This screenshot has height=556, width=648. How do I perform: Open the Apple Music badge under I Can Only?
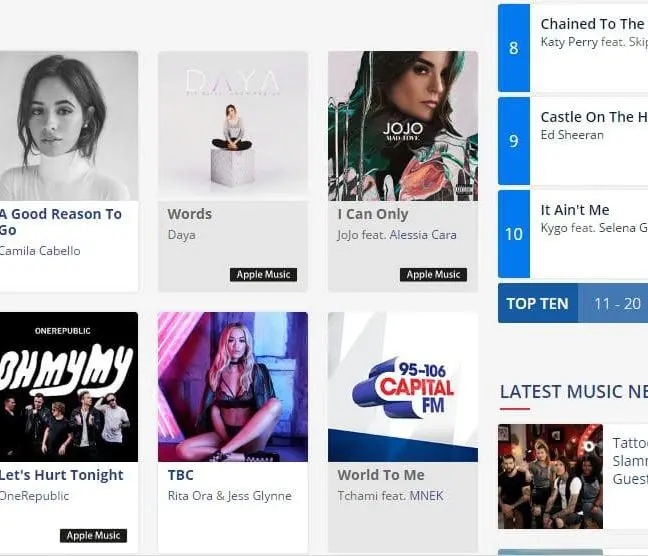(433, 274)
